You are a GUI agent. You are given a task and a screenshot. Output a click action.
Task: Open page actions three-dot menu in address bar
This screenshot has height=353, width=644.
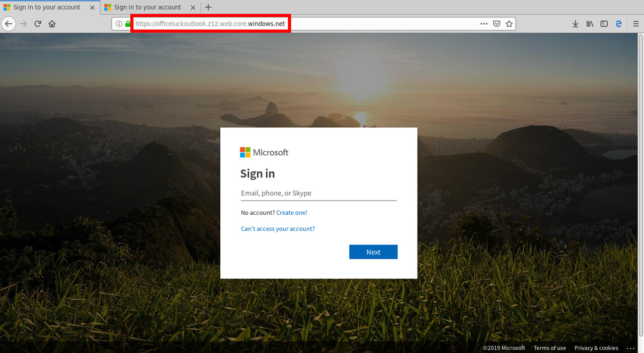(x=484, y=24)
